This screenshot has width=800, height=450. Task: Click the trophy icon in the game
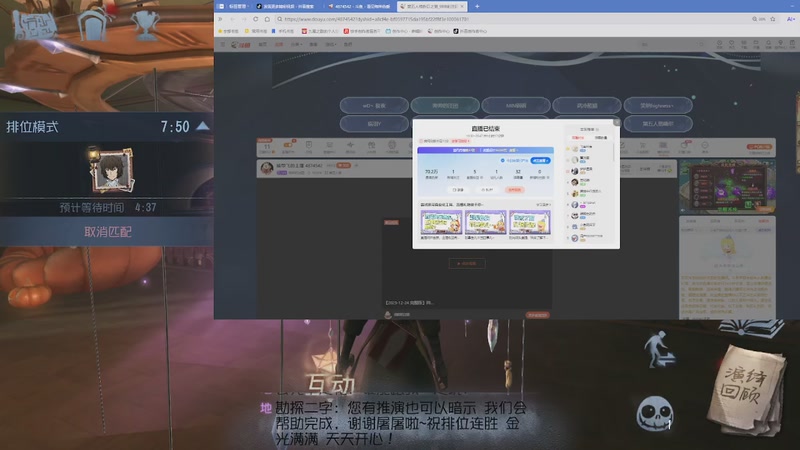(145, 25)
